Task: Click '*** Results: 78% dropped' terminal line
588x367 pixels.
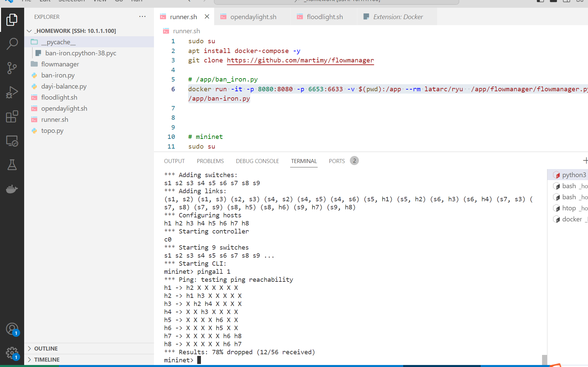Action: (239, 352)
